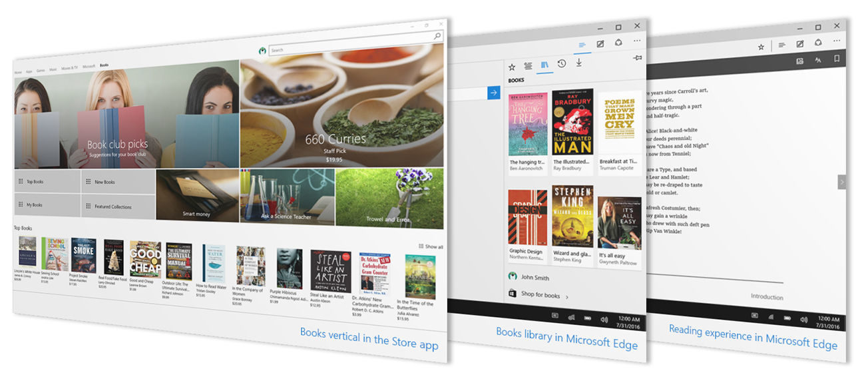Go to next page with right arrow

[x=841, y=181]
